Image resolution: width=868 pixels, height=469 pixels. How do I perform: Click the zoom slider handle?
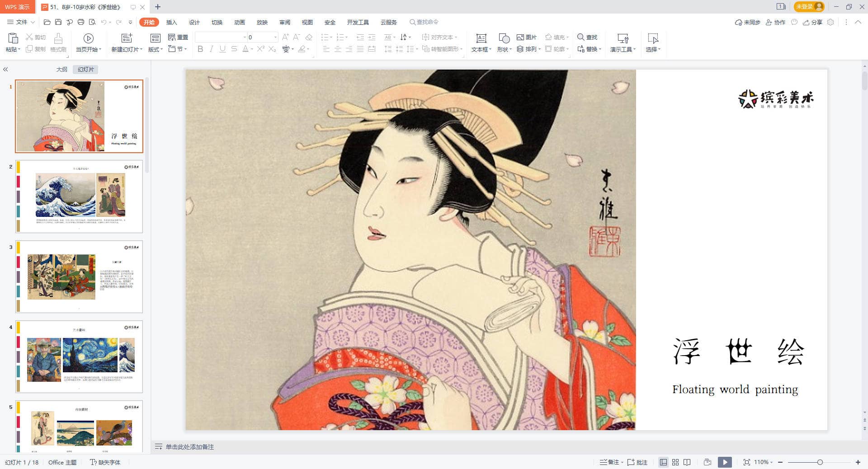pos(820,462)
